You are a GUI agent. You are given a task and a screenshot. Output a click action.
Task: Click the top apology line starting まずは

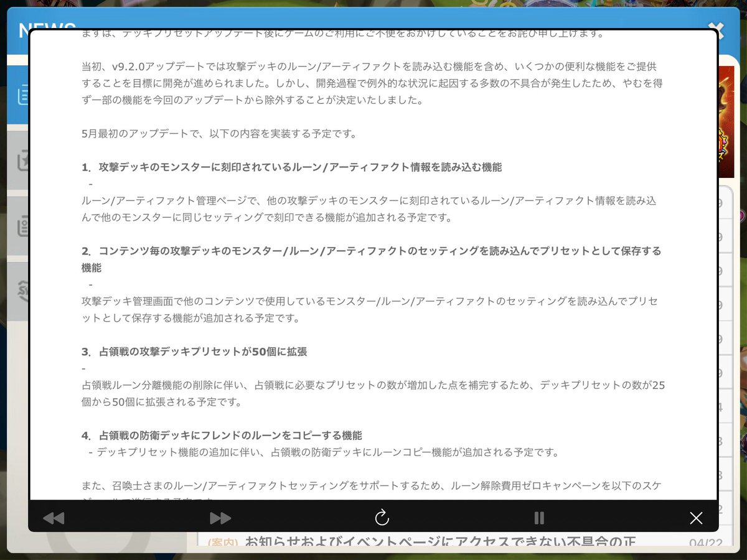(x=343, y=34)
